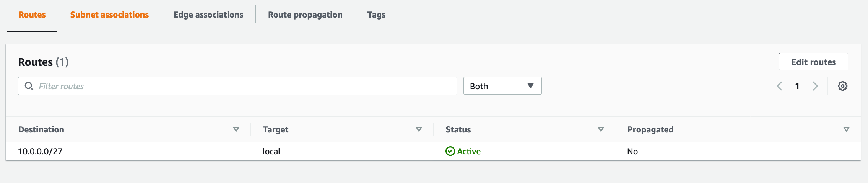Click the 10.0.0.0/27 destination entry
Screen dimensions: 868x183
pyautogui.click(x=40, y=151)
